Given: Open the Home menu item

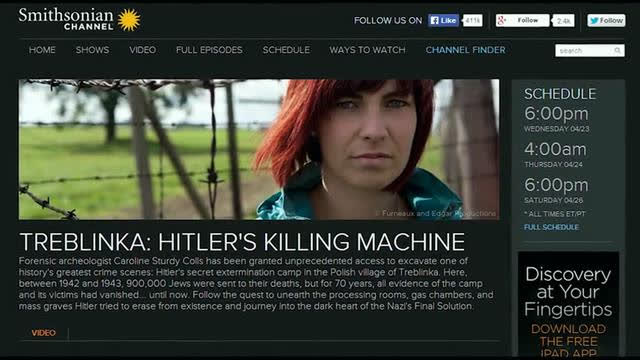Looking at the screenshot, I should (x=42, y=50).
